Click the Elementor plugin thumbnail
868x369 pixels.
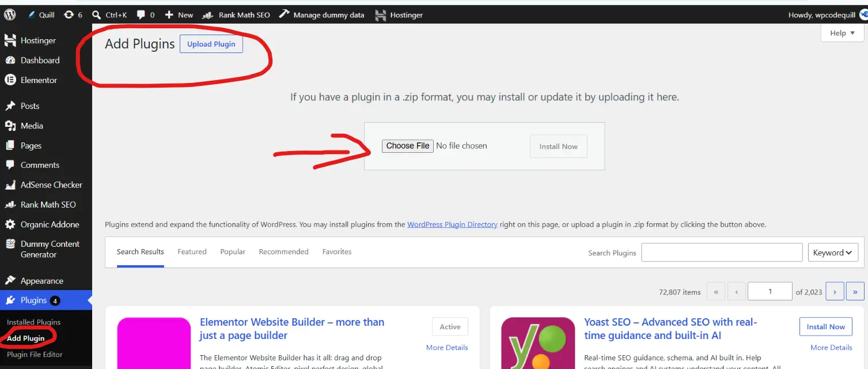[154, 343]
